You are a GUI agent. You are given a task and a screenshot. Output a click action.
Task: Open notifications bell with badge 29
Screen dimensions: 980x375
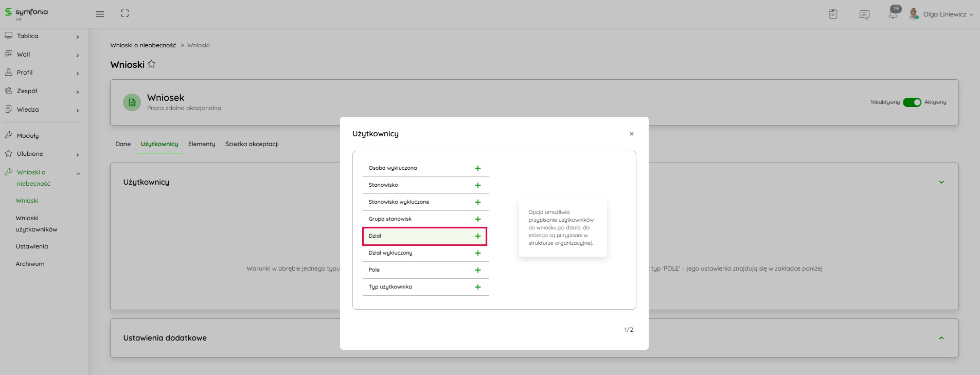click(893, 13)
